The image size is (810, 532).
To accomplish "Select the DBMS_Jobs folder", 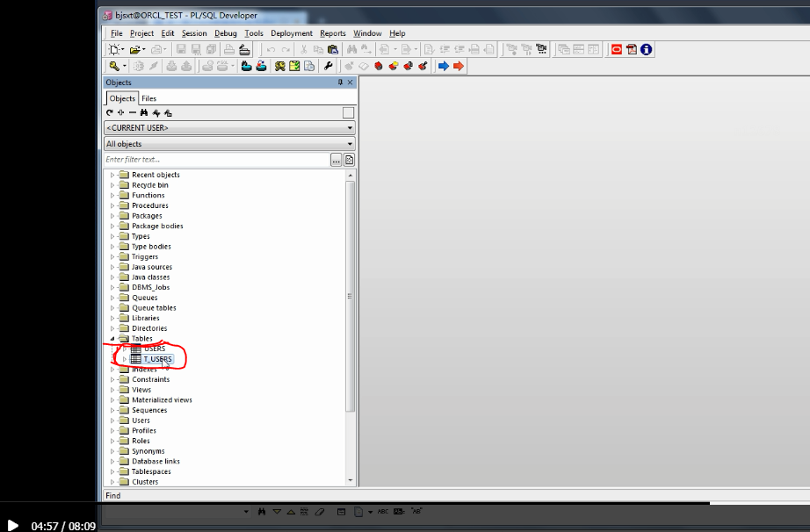I will coord(150,287).
